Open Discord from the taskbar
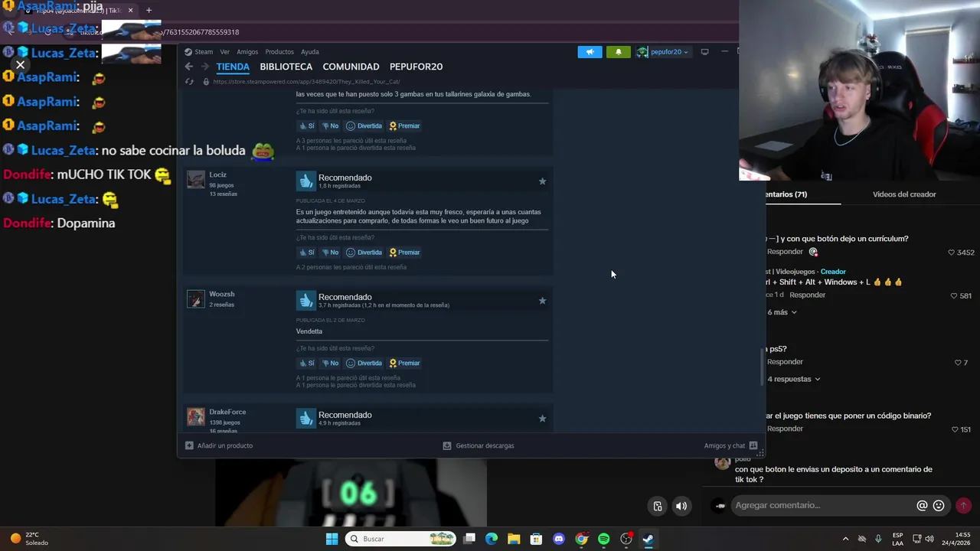 point(559,539)
